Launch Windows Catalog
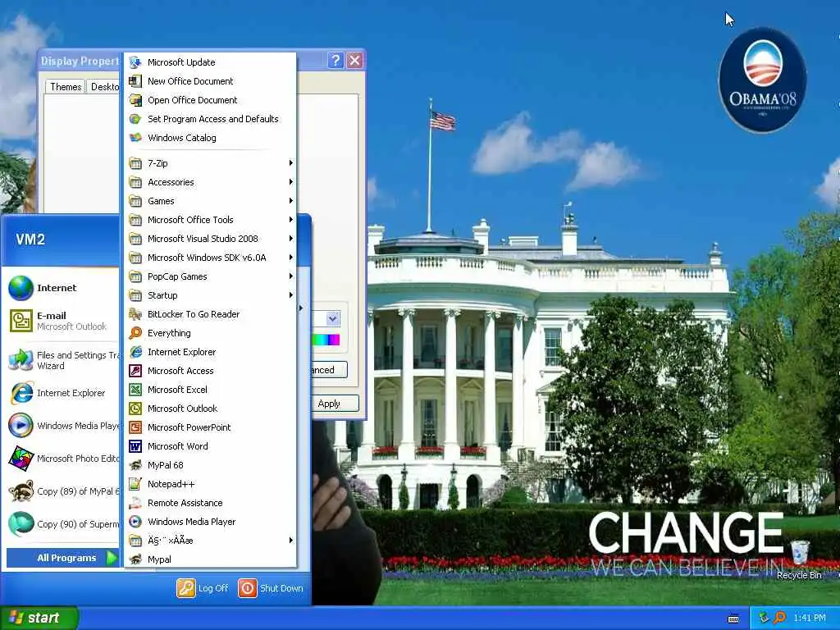Viewport: 840px width, 630px height. tap(210, 138)
